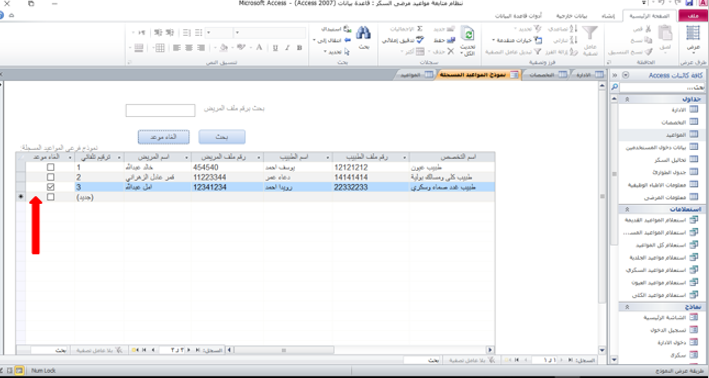Click the Save record (حفظ) icon
This screenshot has height=378, width=709.
450,40
